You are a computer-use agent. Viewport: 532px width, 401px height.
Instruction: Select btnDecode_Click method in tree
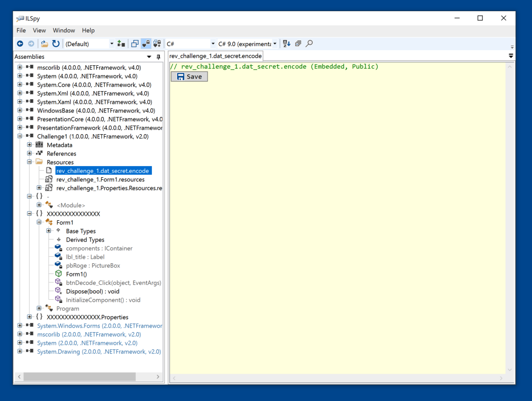coord(113,283)
